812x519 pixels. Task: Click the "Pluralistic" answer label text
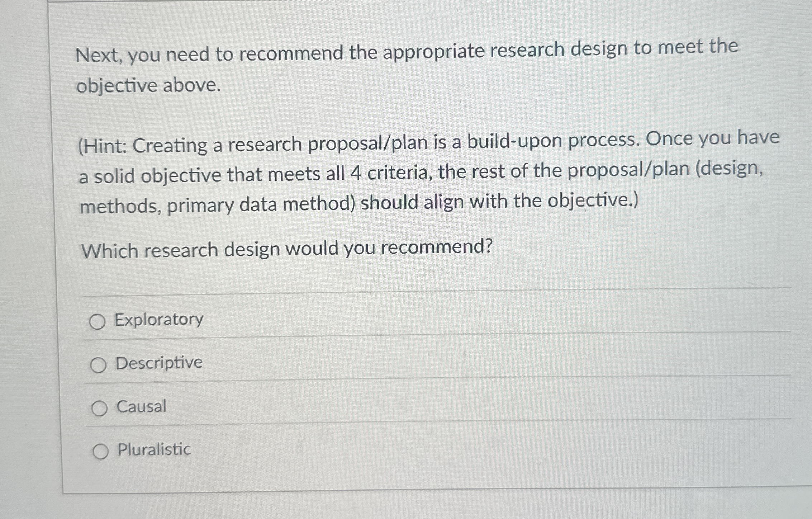(x=154, y=449)
